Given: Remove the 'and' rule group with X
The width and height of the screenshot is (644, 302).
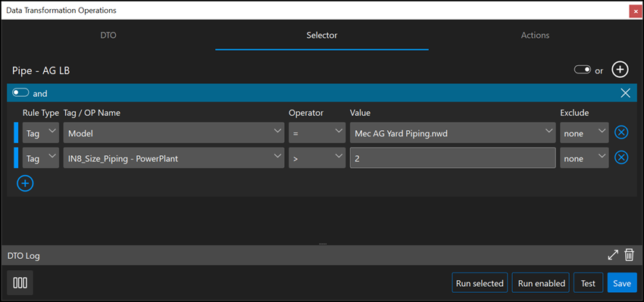Looking at the screenshot, I should [625, 93].
